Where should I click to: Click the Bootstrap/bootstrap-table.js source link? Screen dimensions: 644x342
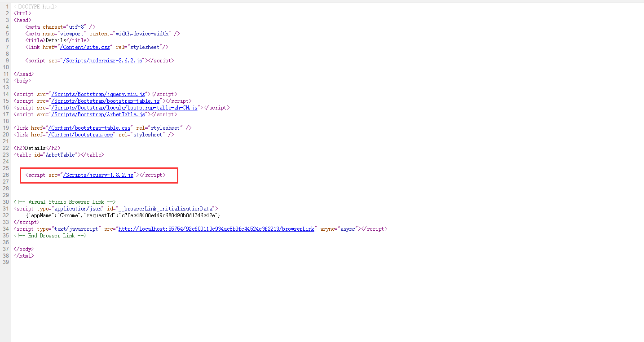[x=106, y=101]
